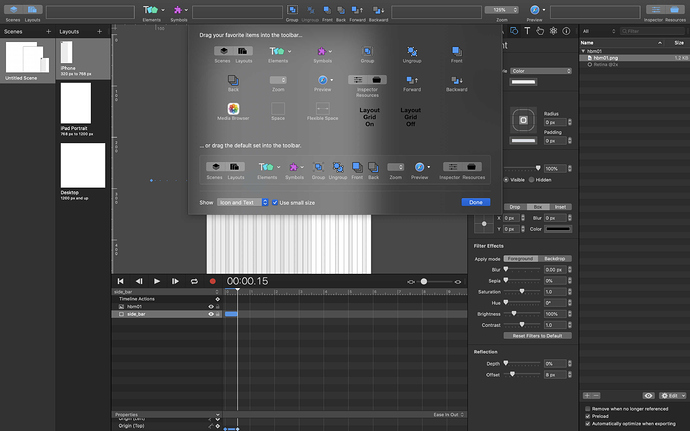Switch shadow type to Drop
Image resolution: width=690 pixels, height=431 pixels.
(x=515, y=207)
